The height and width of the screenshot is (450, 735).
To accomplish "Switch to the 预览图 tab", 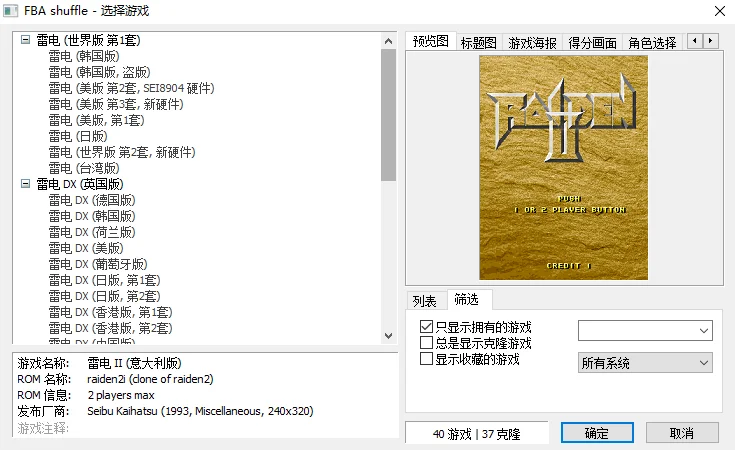I will click(x=430, y=41).
